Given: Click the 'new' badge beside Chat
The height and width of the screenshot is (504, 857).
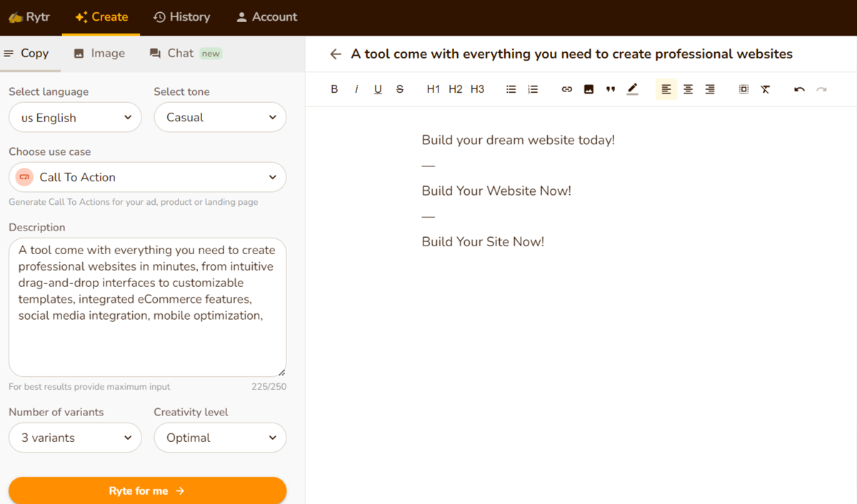Looking at the screenshot, I should click(x=210, y=54).
